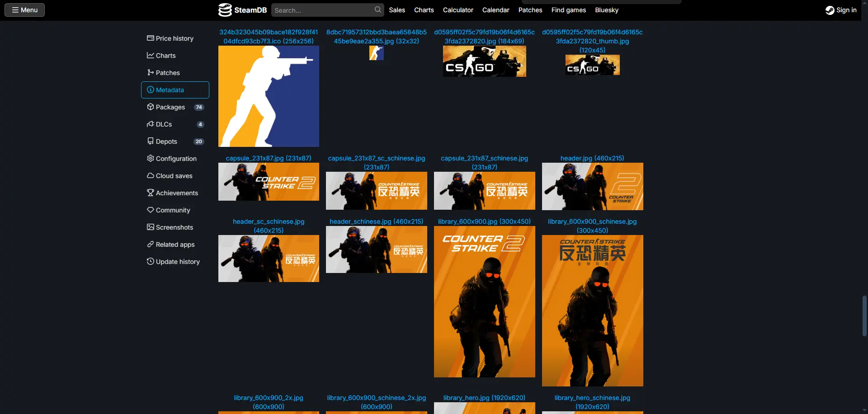This screenshot has height=414, width=868.
Task: Click the large blue-yellow CS icon image
Action: [269, 96]
